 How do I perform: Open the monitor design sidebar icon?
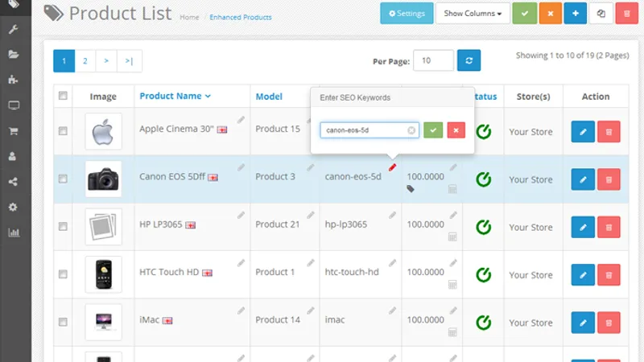(x=14, y=105)
